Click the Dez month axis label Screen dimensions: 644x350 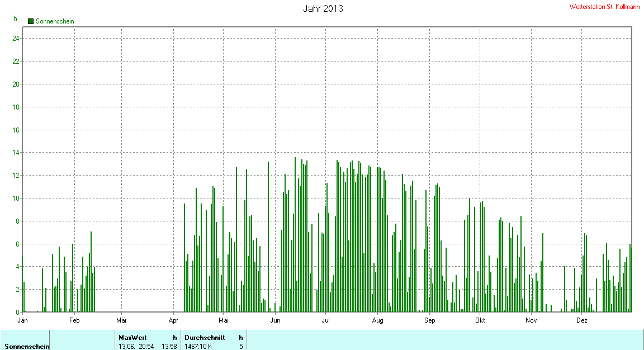581,320
